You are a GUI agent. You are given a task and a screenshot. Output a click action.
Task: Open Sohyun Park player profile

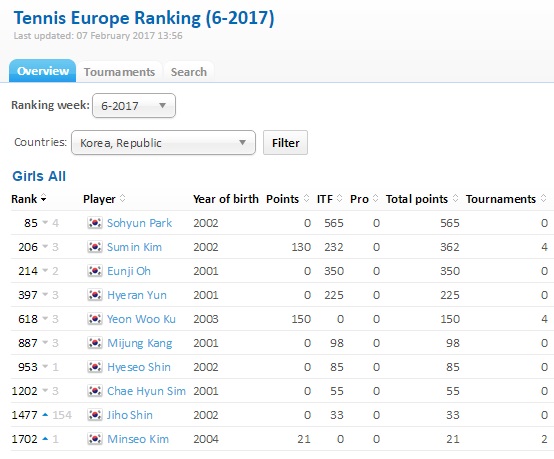139,223
